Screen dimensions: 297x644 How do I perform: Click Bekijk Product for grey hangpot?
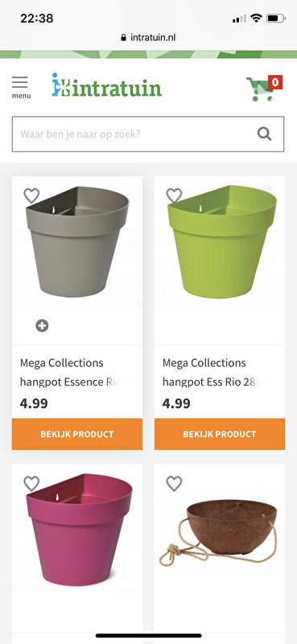point(77,434)
